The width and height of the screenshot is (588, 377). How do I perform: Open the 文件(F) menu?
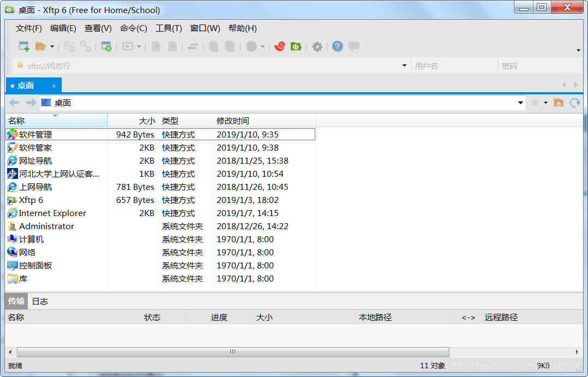29,28
